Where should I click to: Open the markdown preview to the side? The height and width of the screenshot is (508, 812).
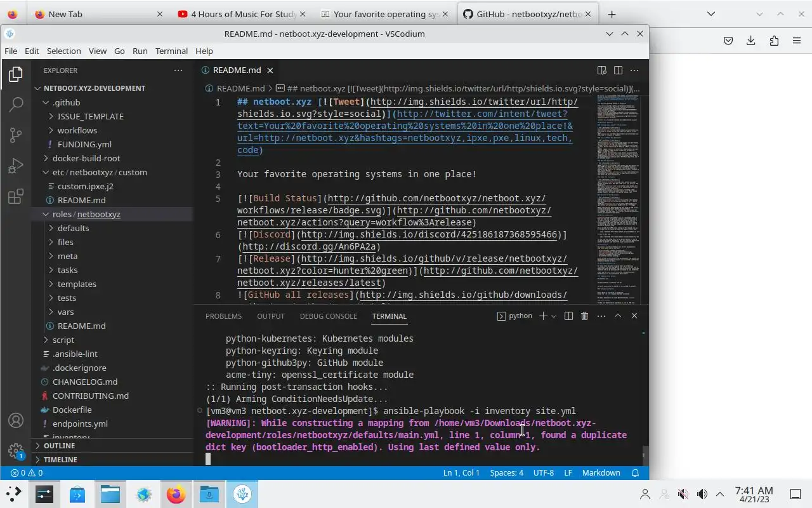[x=602, y=70]
